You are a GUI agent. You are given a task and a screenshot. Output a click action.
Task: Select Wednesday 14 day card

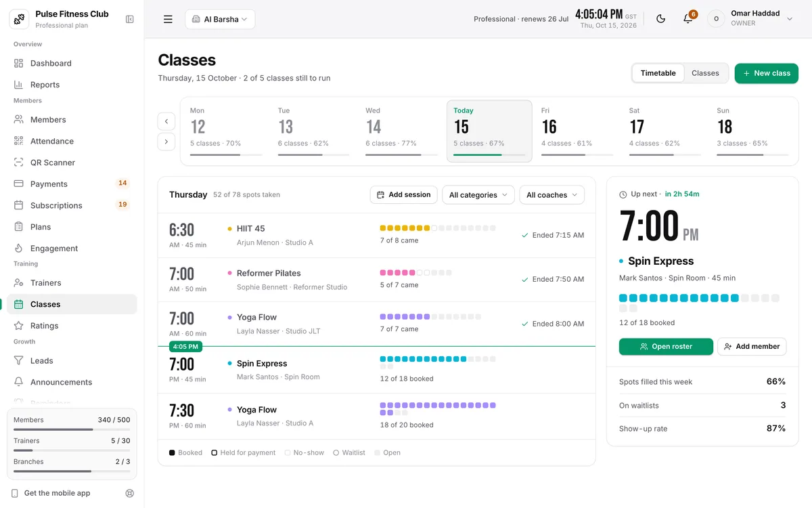(x=402, y=131)
